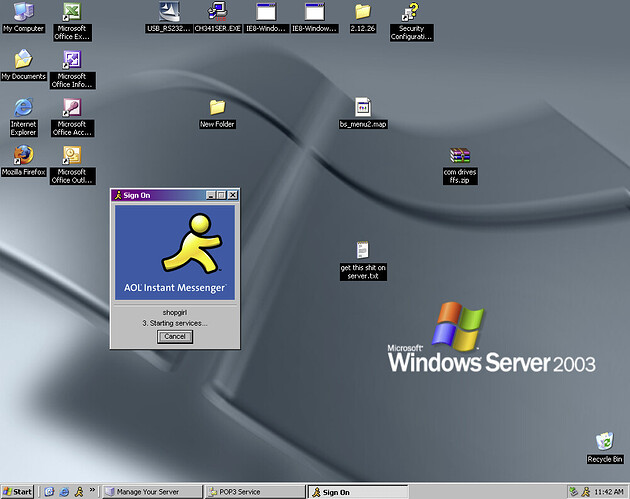Screen dimensions: 630x499
Task: Click AIM icon in system tray
Action: pos(586,492)
